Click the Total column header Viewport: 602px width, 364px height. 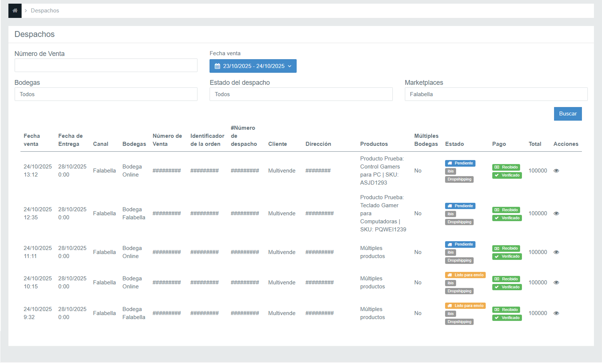click(535, 144)
